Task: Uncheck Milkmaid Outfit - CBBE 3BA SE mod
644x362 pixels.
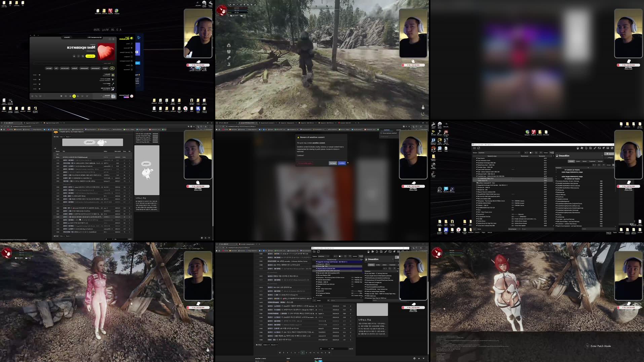Action: (x=477, y=174)
